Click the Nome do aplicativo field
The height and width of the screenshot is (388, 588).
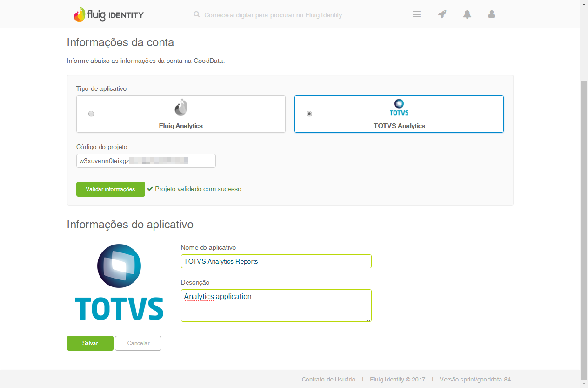pos(276,261)
